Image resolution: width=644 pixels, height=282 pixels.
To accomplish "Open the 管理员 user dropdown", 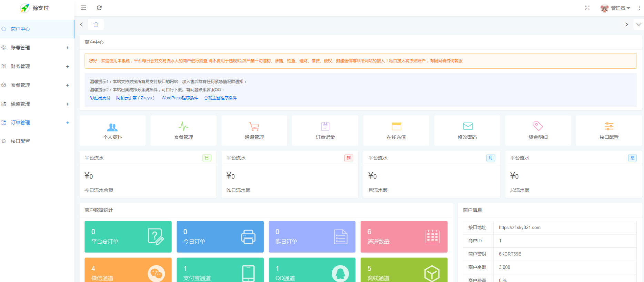I will [621, 8].
